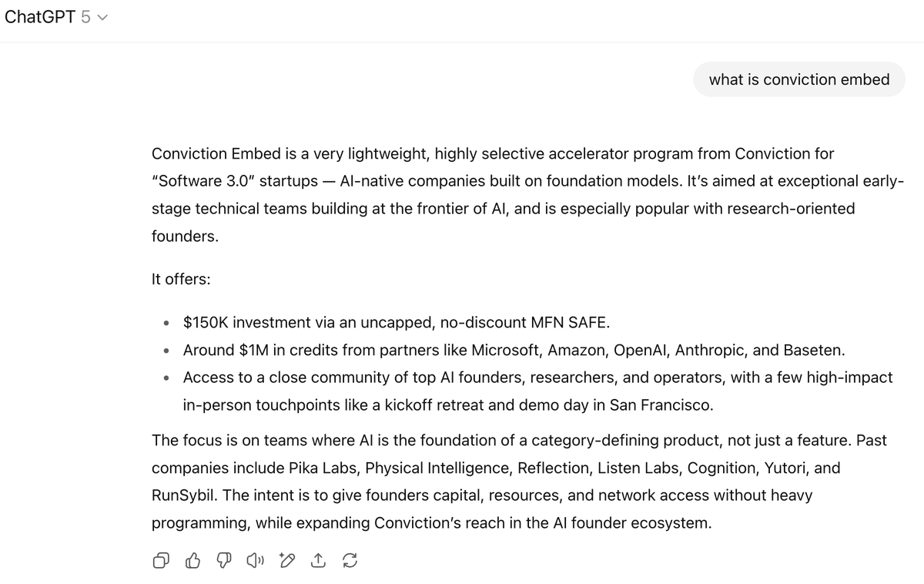Click the opening paragraph about Conviction Embed
924x584 pixels.
coord(528,195)
